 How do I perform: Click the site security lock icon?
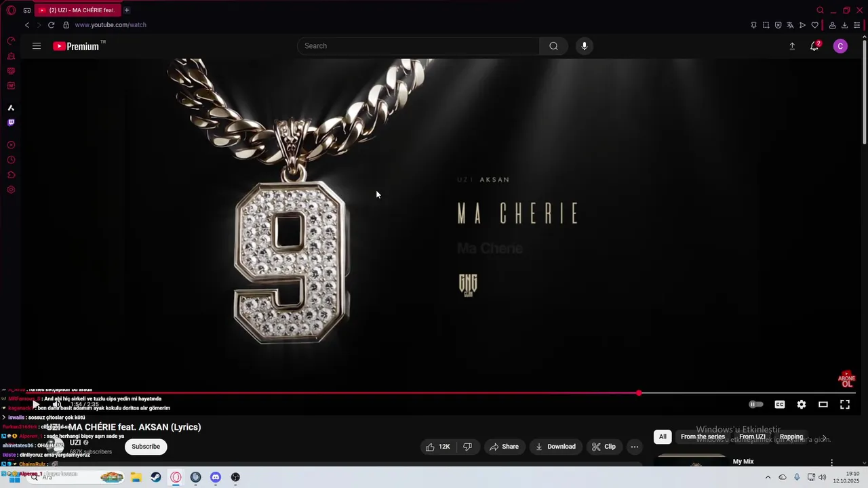click(x=66, y=25)
